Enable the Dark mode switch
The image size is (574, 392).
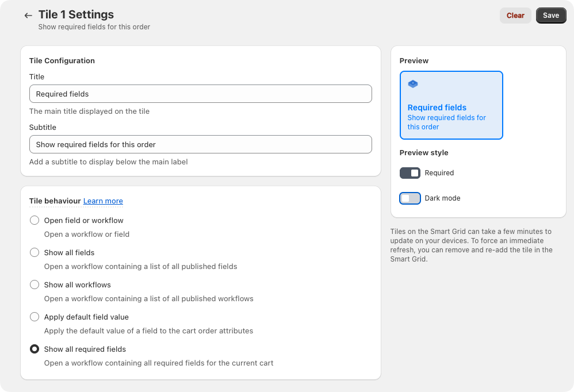[410, 198]
